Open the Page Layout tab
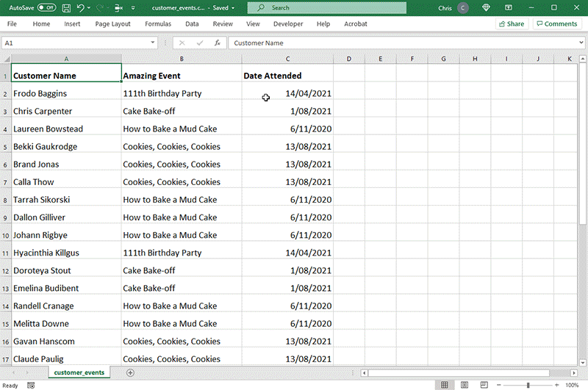Image resolution: width=588 pixels, height=390 pixels. 112,24
